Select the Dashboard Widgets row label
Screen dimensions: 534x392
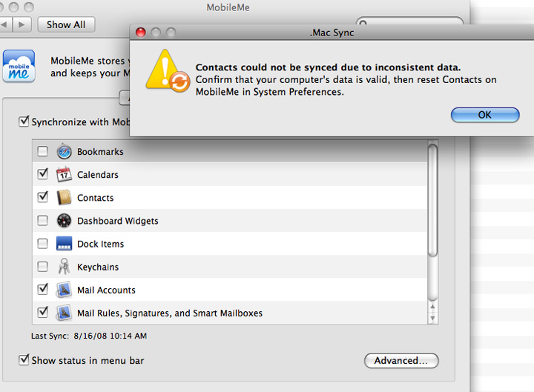pos(118,221)
